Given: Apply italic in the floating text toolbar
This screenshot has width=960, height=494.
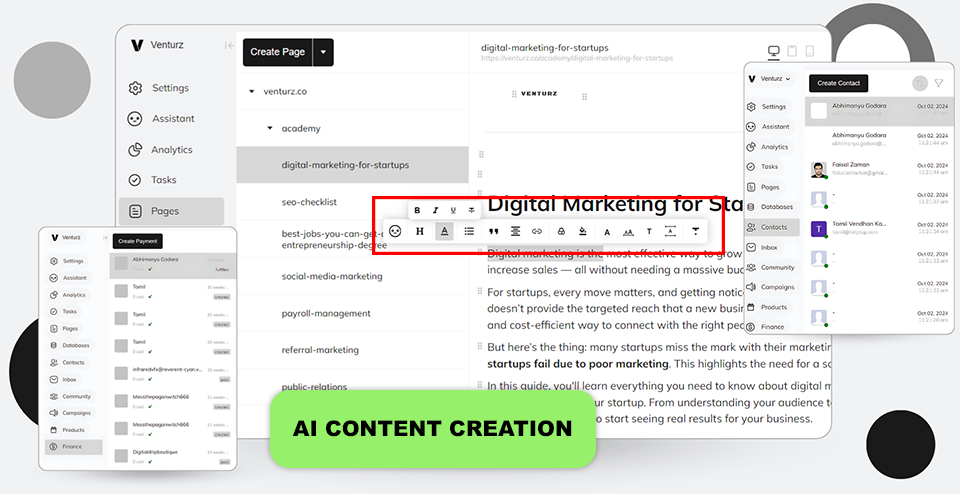Looking at the screenshot, I should pos(435,210).
